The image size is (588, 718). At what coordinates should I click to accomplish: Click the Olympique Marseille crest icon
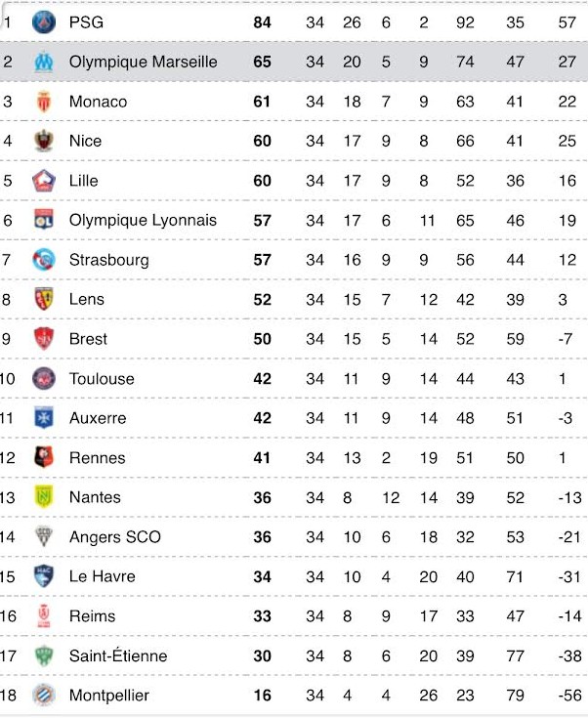coord(44,62)
